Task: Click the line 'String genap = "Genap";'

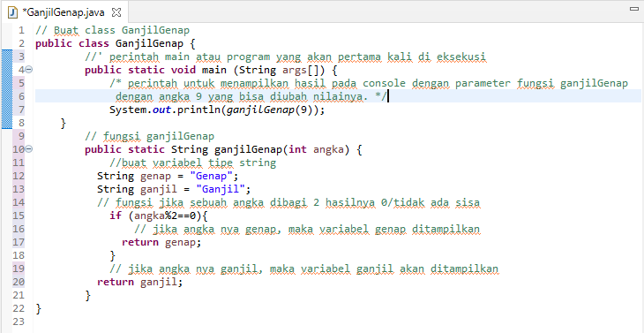Action: 168,176
